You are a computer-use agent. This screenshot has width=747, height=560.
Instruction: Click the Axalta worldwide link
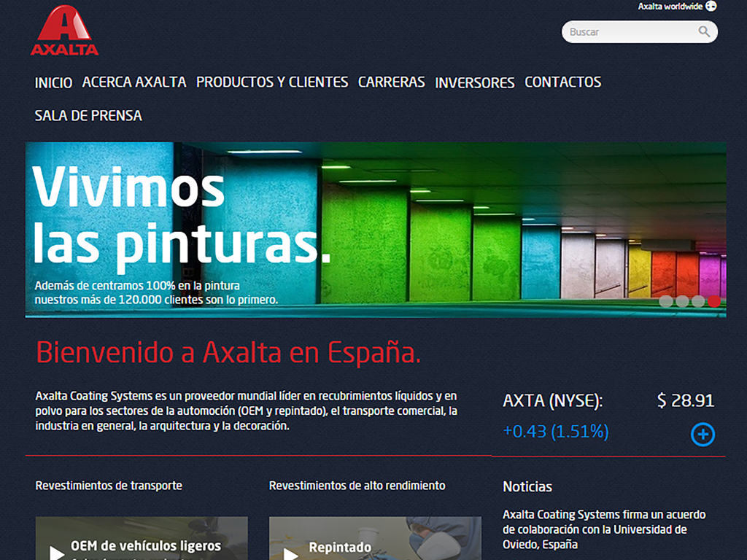(x=670, y=6)
